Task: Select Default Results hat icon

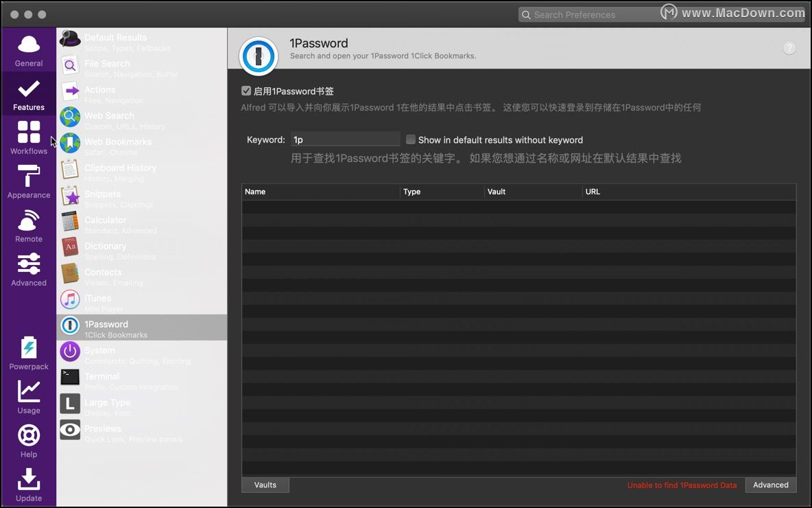Action: [70, 39]
